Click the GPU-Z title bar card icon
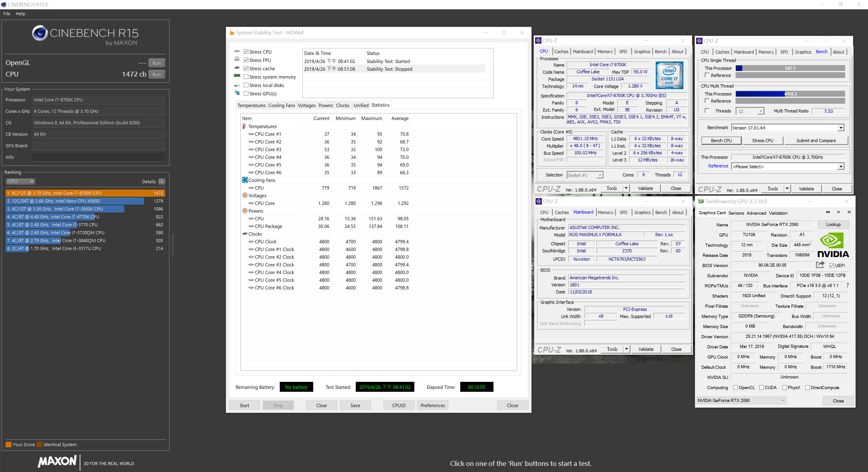 701,201
